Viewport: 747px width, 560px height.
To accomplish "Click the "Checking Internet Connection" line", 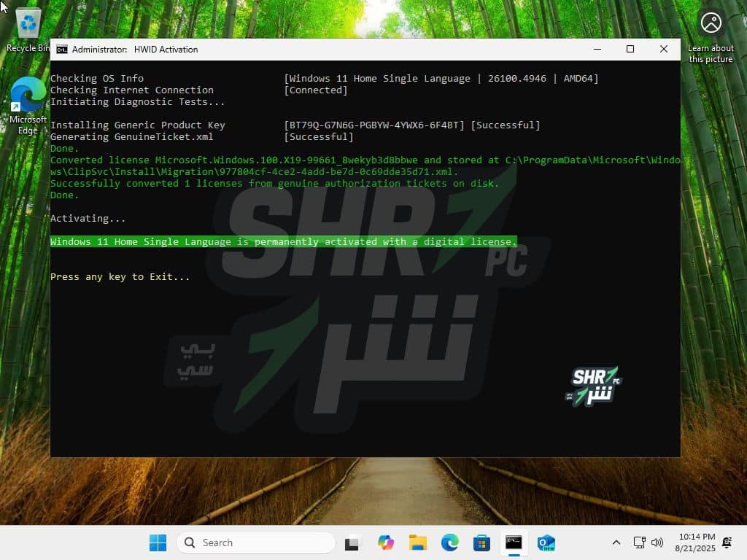I will (132, 90).
